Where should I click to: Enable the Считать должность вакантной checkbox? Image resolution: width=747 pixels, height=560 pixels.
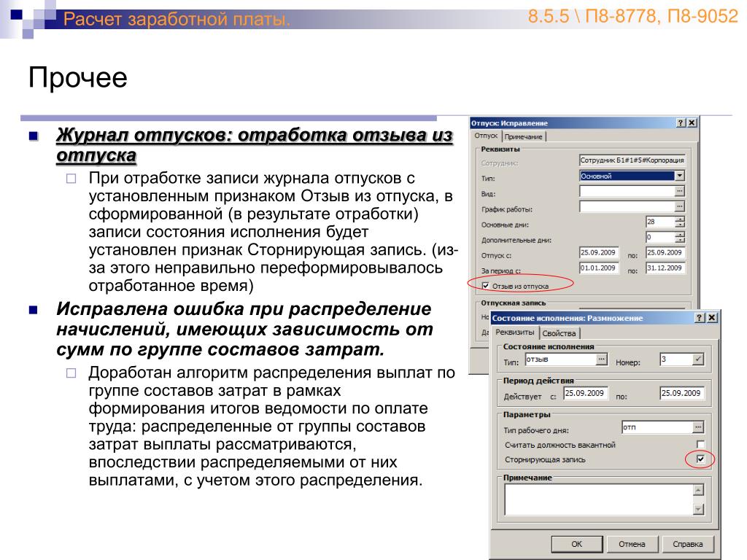700,444
